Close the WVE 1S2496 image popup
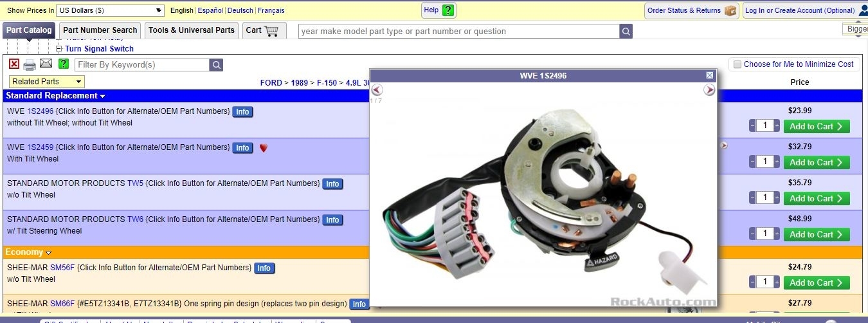This screenshot has width=868, height=323. click(710, 75)
